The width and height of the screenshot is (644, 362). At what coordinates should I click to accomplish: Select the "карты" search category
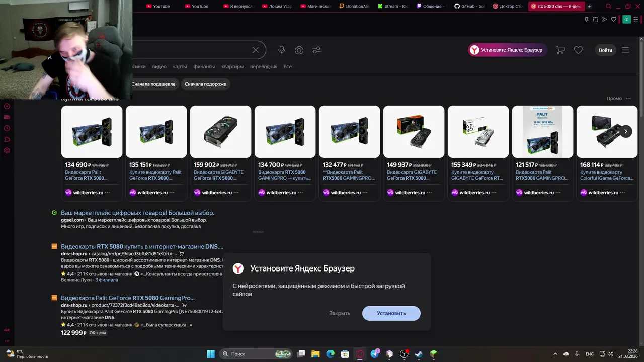[180, 66]
